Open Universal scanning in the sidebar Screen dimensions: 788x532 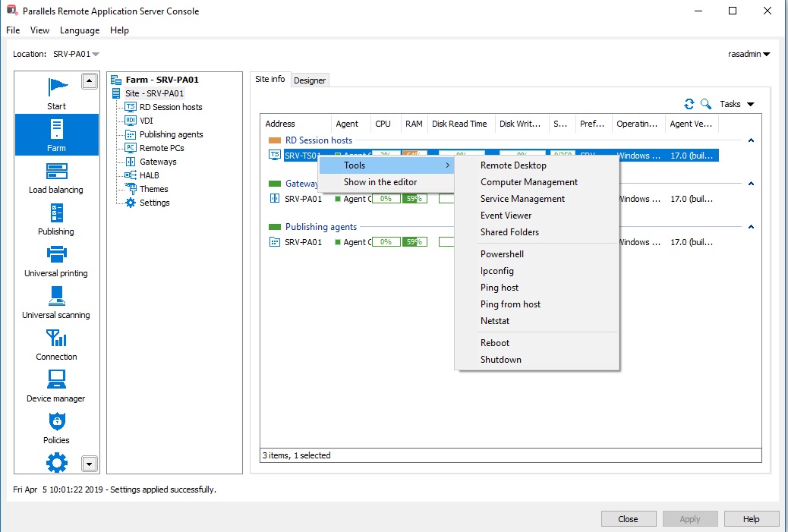coord(56,301)
